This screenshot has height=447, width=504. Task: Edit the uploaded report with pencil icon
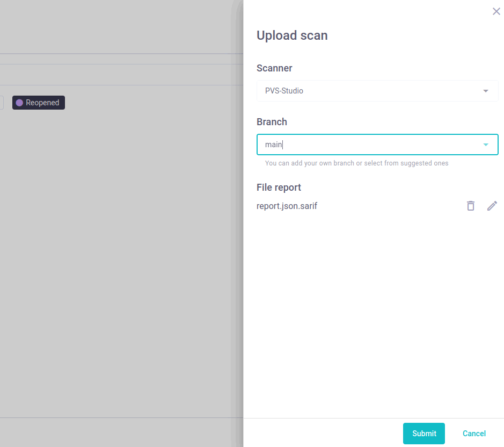(x=492, y=206)
